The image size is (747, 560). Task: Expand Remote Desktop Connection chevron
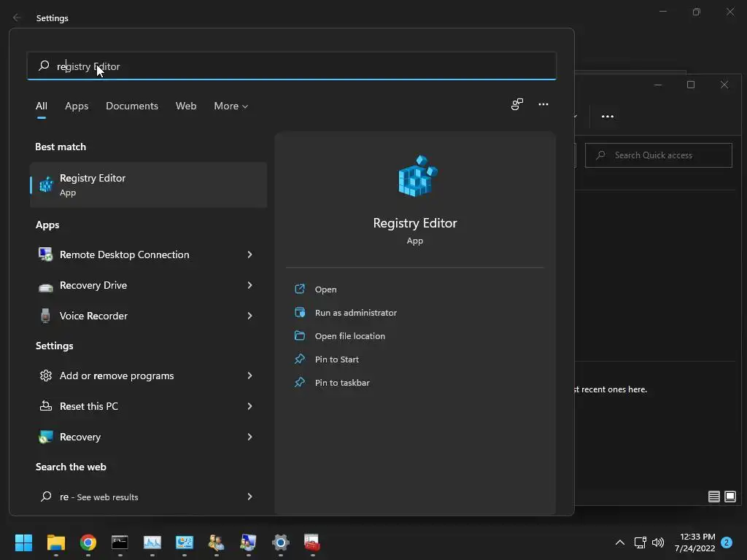(249, 254)
